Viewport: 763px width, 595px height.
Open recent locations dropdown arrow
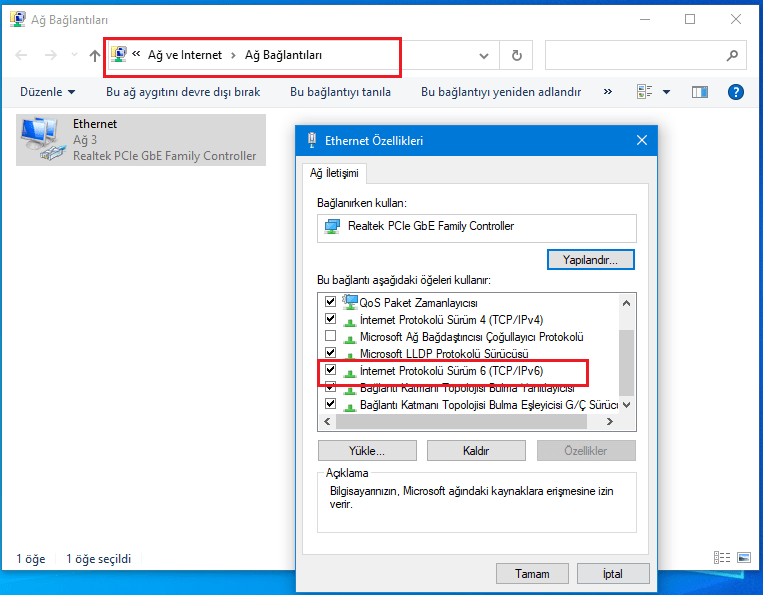74,55
